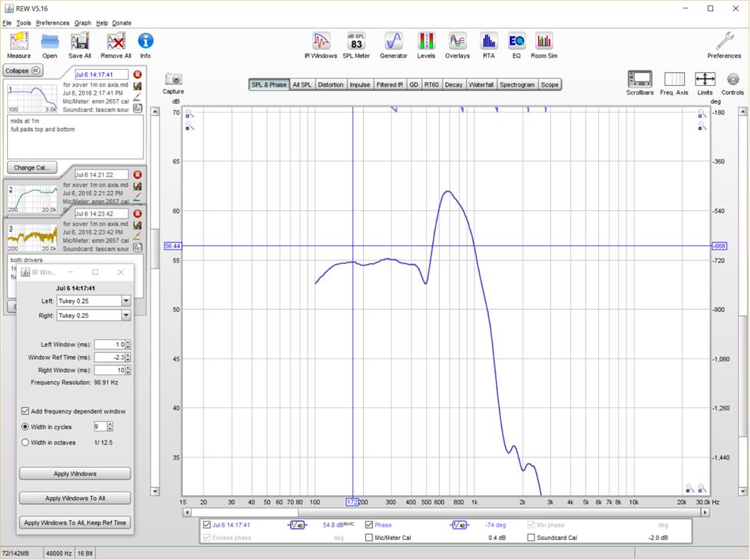750x560 pixels.
Task: Open the Info icon
Action: tap(145, 45)
